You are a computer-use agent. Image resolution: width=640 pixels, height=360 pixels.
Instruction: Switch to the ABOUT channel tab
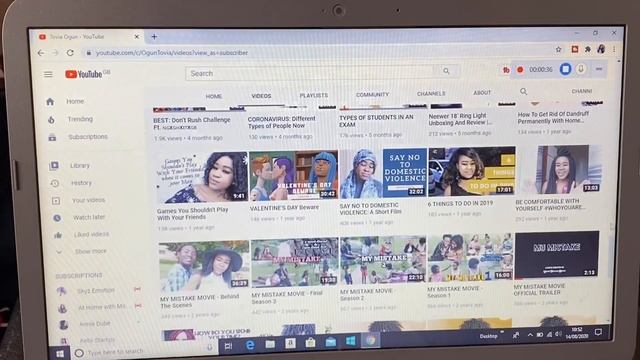[482, 93]
